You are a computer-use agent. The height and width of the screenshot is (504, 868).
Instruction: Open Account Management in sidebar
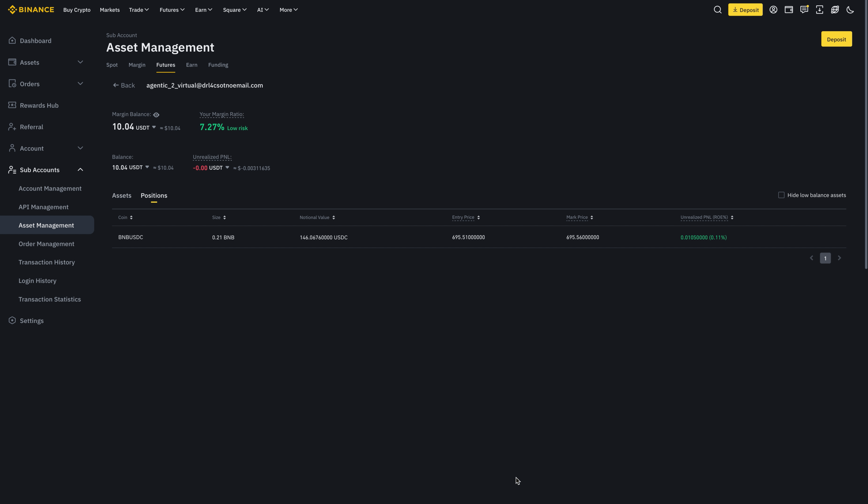tap(50, 188)
